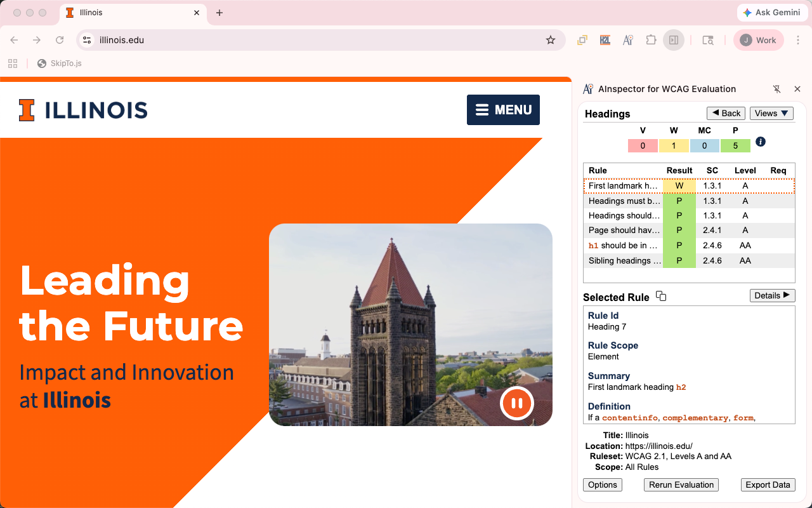
Task: Click the Warnings count cell showing 1
Action: tap(674, 145)
